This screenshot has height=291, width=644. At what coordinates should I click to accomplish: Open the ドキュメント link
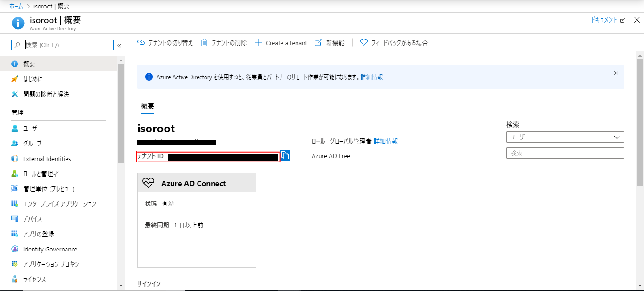point(608,20)
